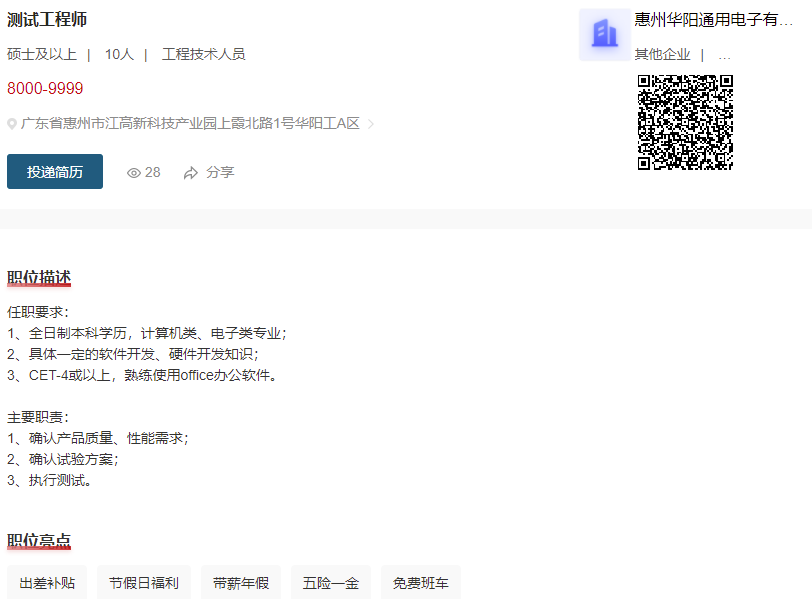The width and height of the screenshot is (812, 599).
Task: Select the 节假日福利 benefit tag
Action: pyautogui.click(x=144, y=583)
